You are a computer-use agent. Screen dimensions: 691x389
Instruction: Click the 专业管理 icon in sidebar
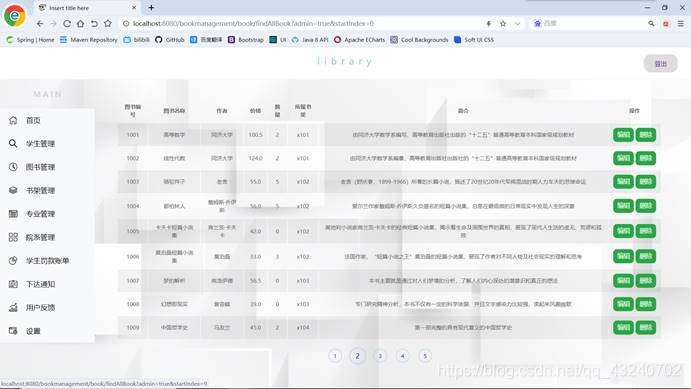(13, 214)
